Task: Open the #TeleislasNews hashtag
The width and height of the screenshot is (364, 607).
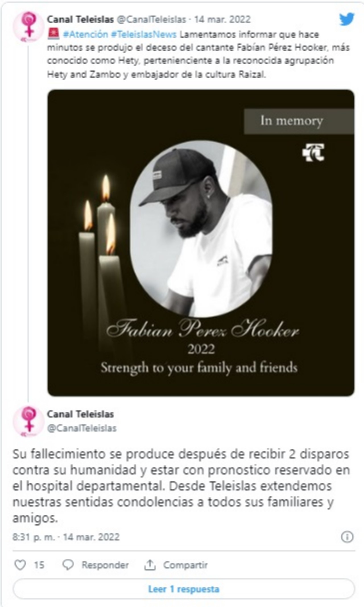Action: coord(144,34)
